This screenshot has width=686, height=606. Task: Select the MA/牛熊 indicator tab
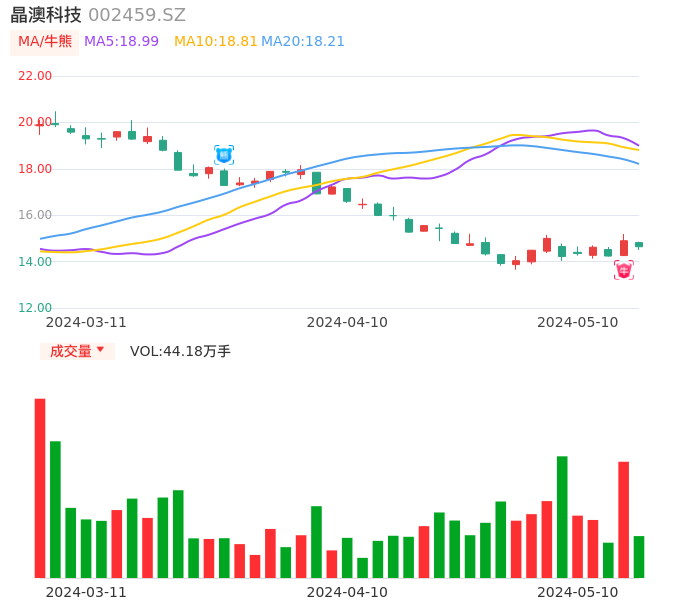click(45, 42)
